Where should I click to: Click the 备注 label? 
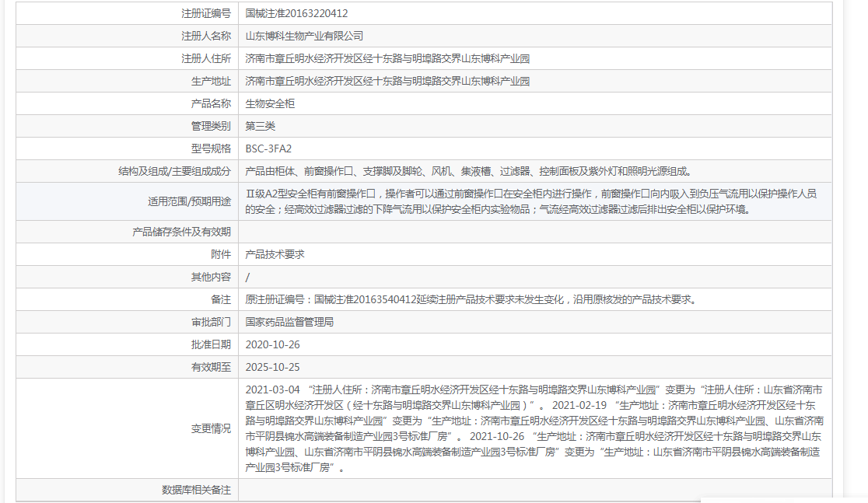[x=221, y=299]
